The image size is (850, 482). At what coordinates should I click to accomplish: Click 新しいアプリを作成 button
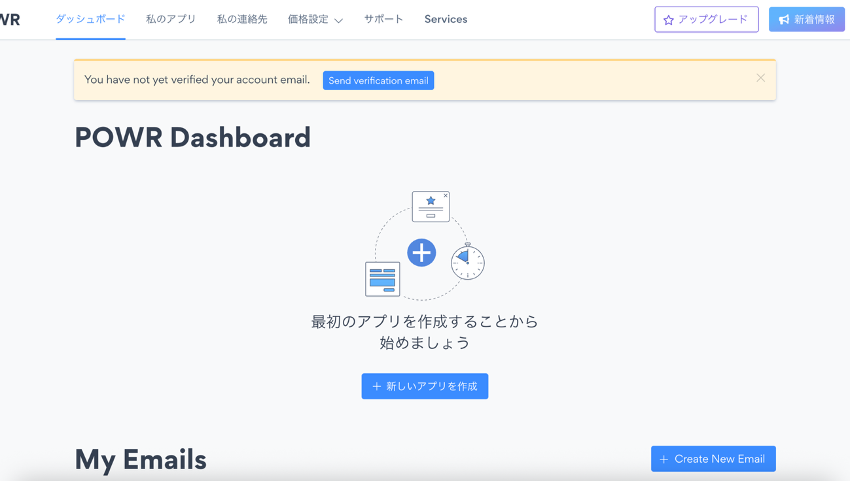coord(425,386)
